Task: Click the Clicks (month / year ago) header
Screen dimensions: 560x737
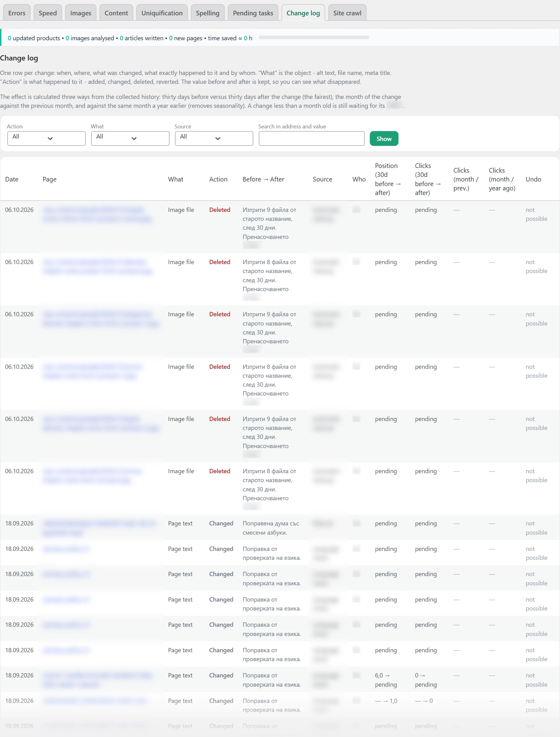Action: click(x=502, y=179)
